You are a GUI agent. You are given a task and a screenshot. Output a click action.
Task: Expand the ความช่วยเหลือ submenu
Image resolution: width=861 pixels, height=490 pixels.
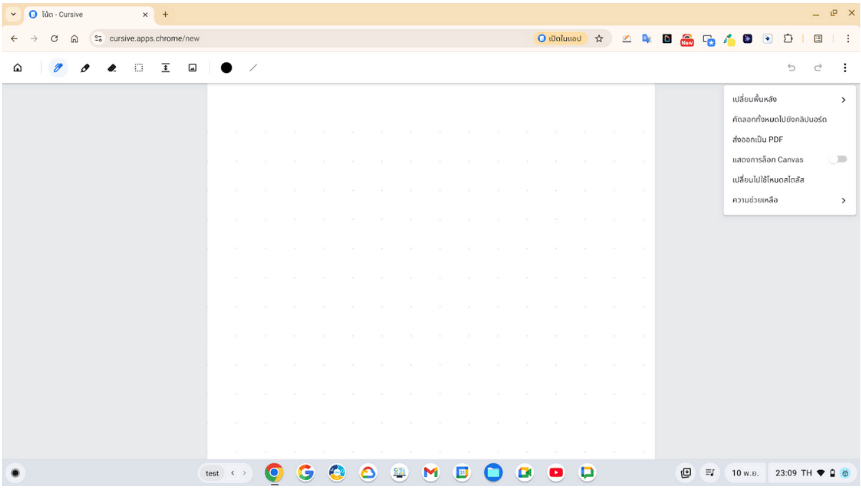pos(789,200)
